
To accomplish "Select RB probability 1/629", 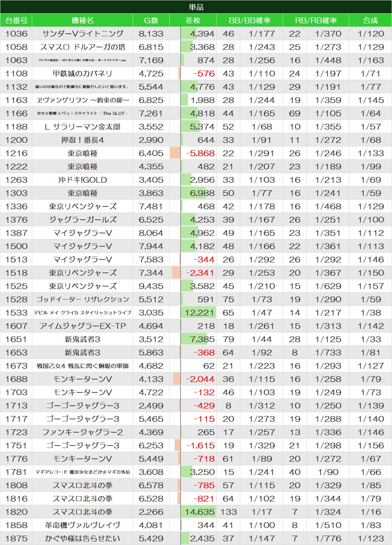I will pyautogui.click(x=328, y=286).
